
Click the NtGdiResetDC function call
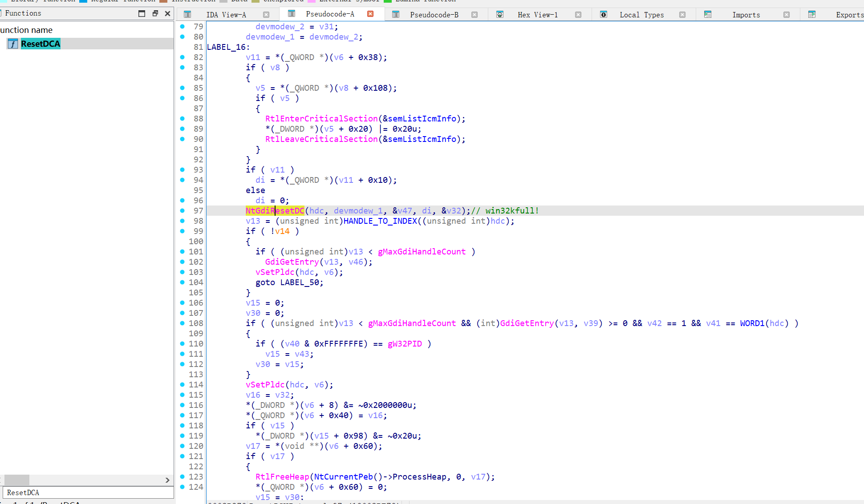pyautogui.click(x=275, y=210)
